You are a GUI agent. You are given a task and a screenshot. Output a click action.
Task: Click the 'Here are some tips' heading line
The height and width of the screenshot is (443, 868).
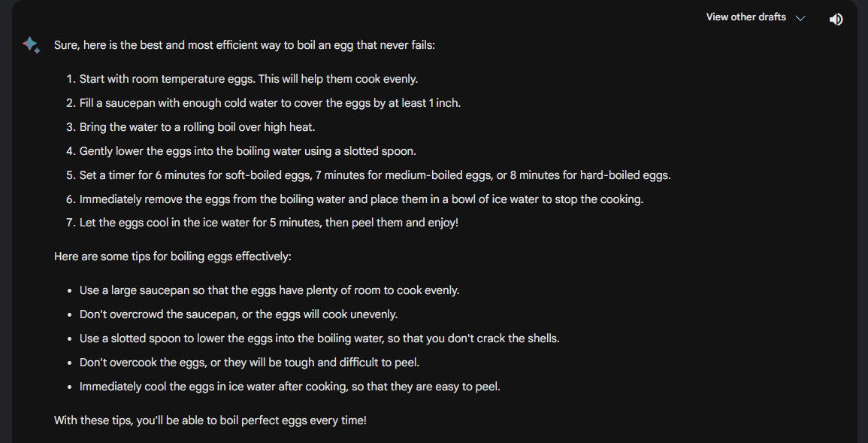(172, 256)
